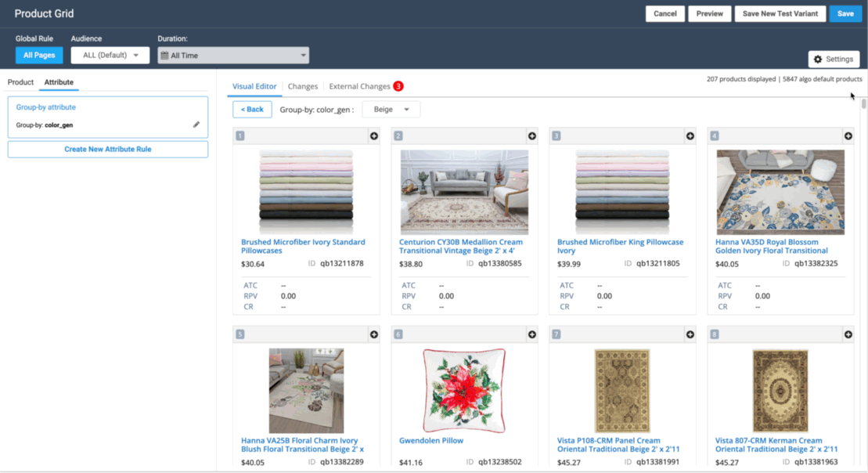Viewport: 868px width, 473px height.
Task: Click position number badge 5
Action: coord(240,334)
